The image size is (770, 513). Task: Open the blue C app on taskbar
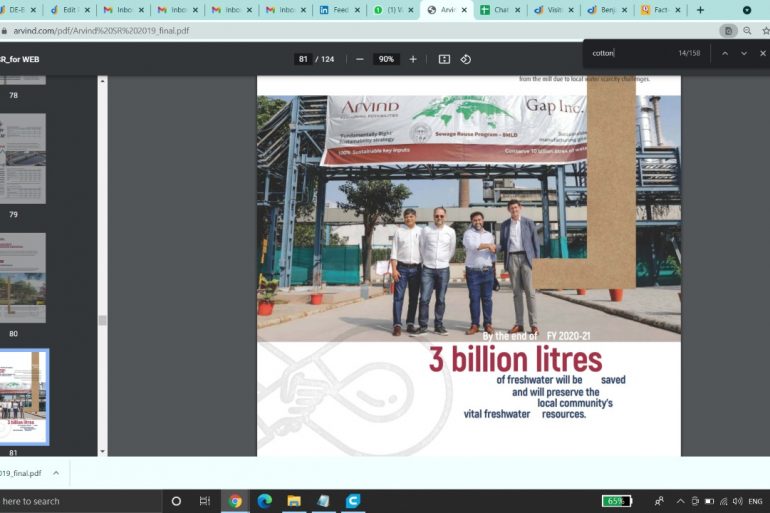coord(353,501)
